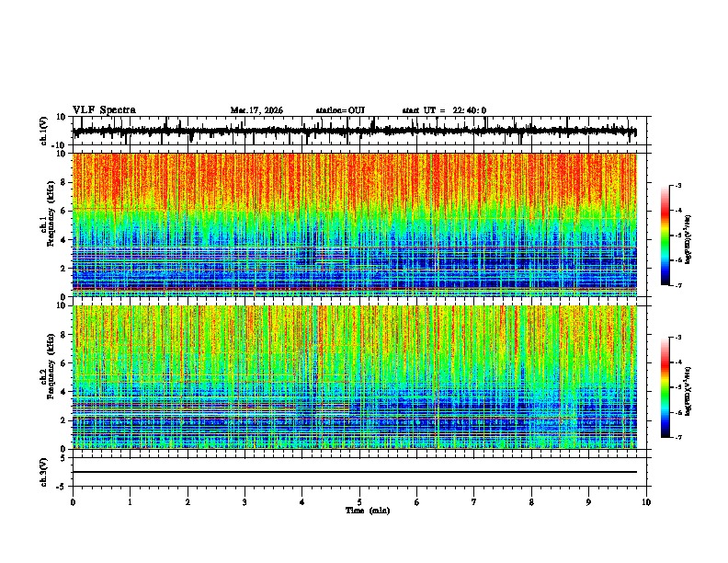Click the 'VLF Spectra' title text
The height and width of the screenshot is (563, 728).
point(104,110)
